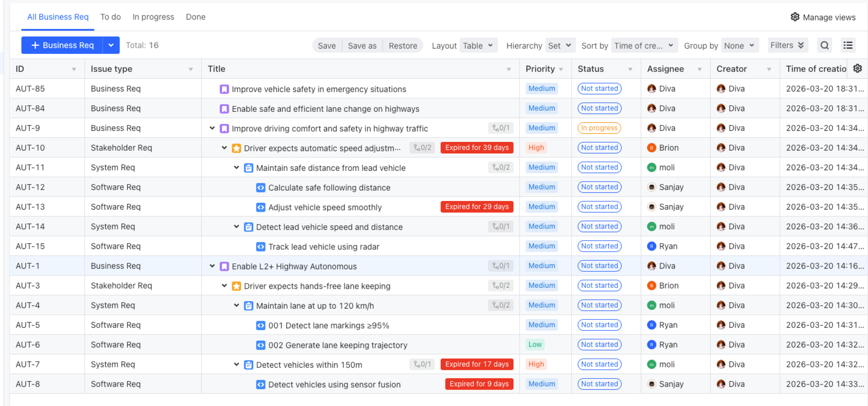868x406 pixels.
Task: Switch to the In progress tab
Action: 153,17
